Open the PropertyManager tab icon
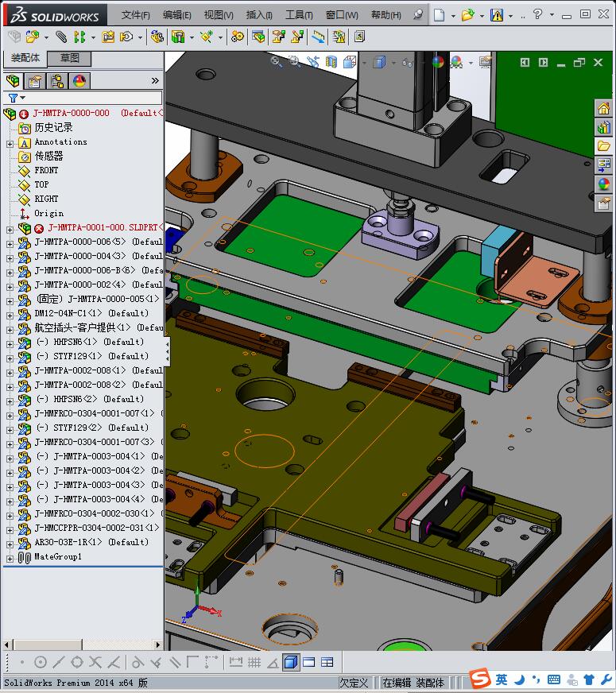This screenshot has height=693, width=616. click(35, 81)
